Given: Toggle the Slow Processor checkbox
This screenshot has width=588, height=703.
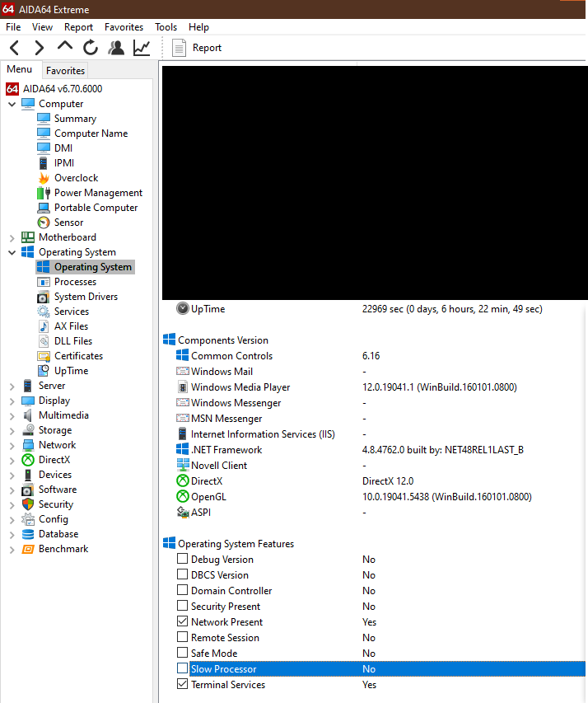Looking at the screenshot, I should (x=182, y=668).
